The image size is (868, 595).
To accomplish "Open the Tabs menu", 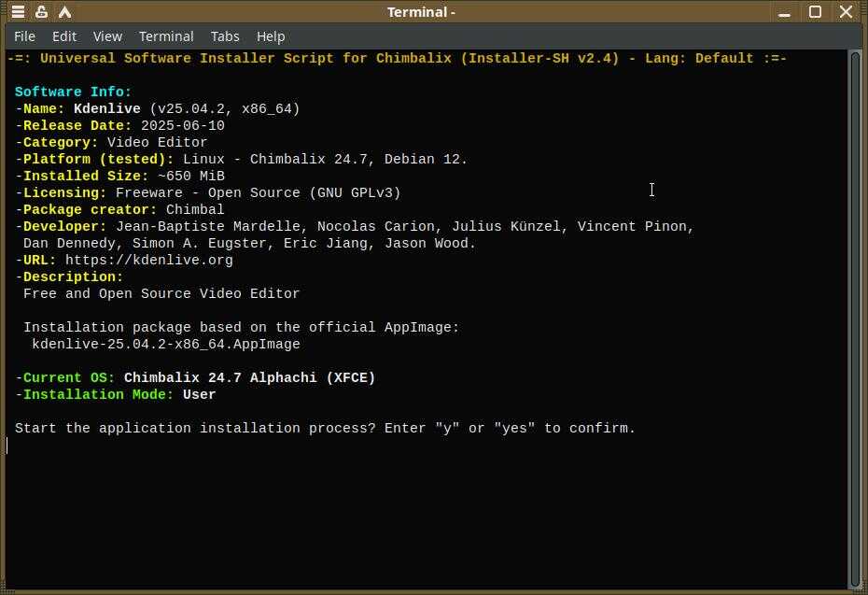I will point(225,36).
